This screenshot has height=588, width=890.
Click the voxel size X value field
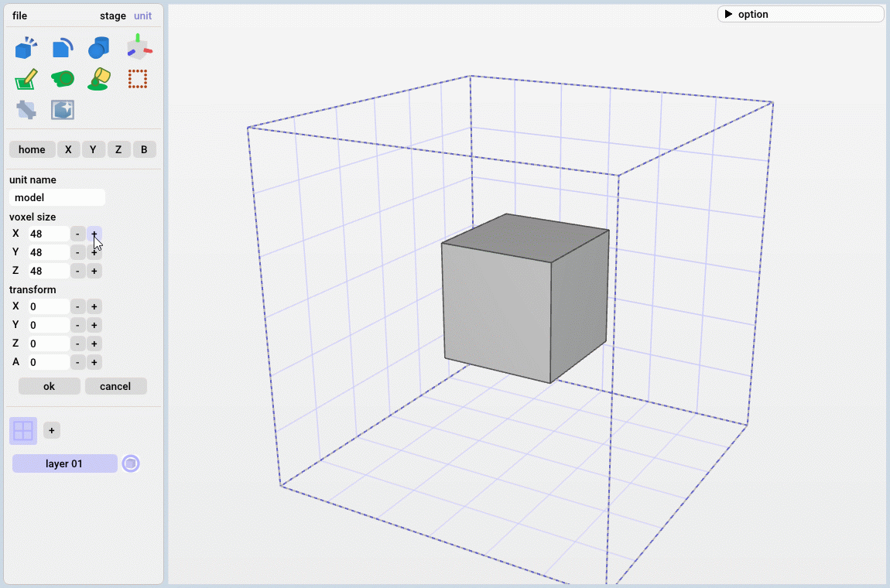pos(49,234)
